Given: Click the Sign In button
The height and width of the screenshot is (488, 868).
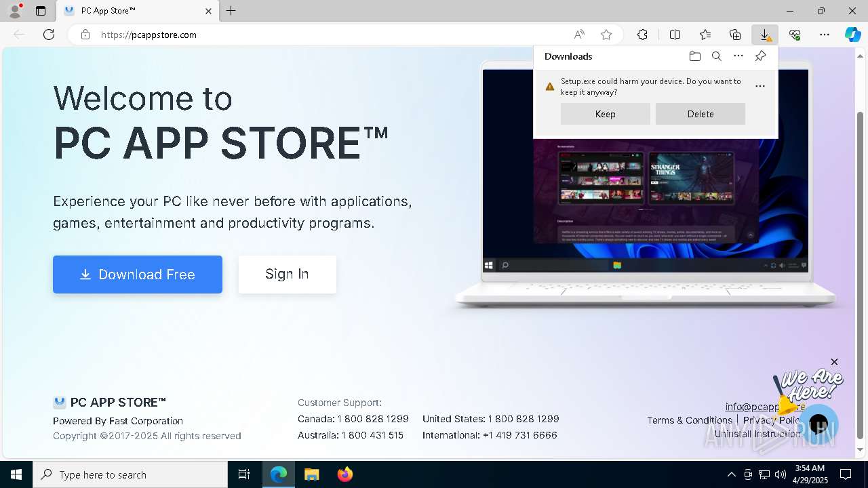Looking at the screenshot, I should tap(288, 274).
